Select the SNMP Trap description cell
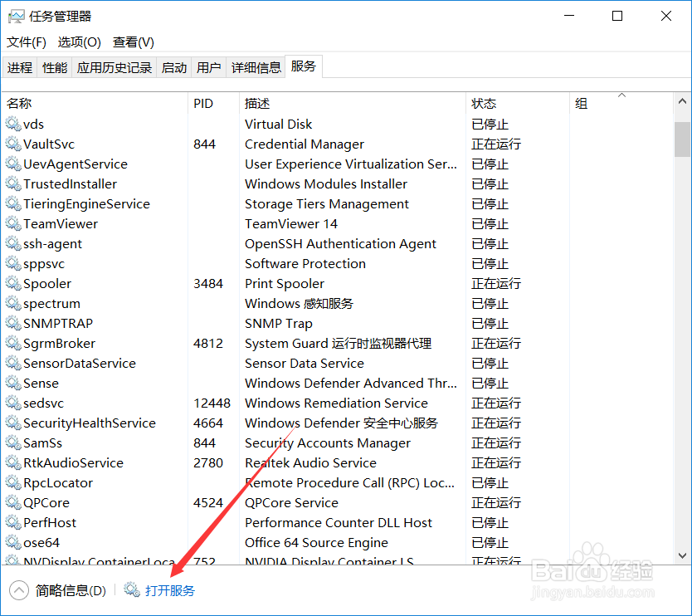Screen dimensions: 692x616 [x=279, y=323]
